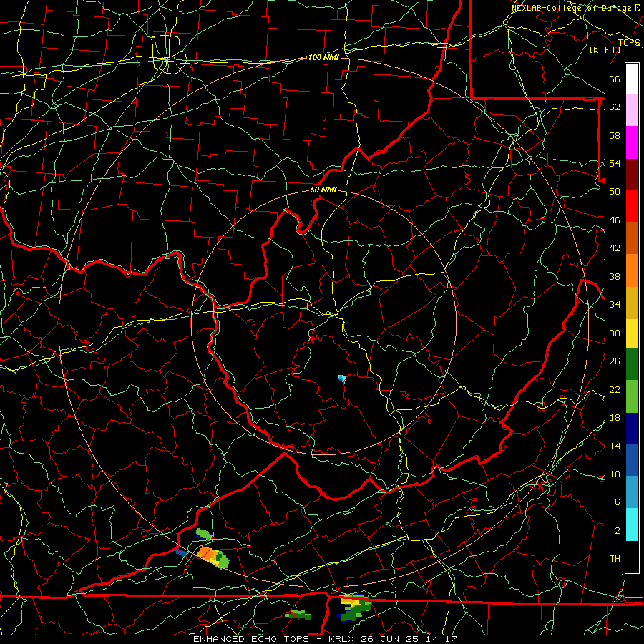Click the white swatch in the tops legend

(x=632, y=79)
